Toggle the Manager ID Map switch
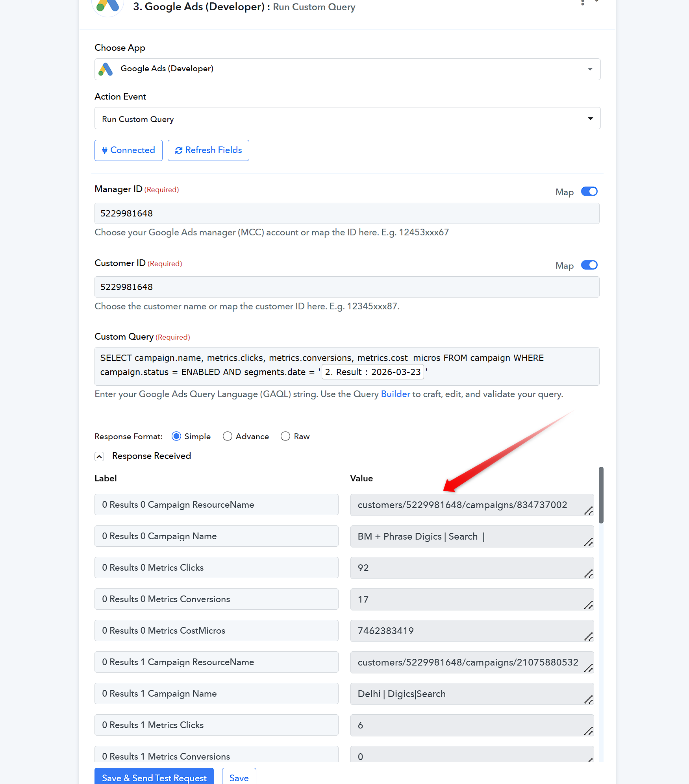 (x=589, y=192)
